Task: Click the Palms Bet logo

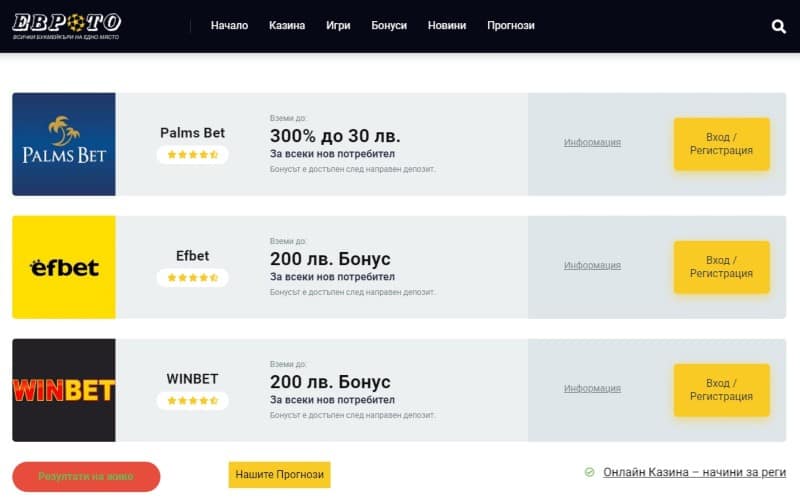Action: (64, 144)
